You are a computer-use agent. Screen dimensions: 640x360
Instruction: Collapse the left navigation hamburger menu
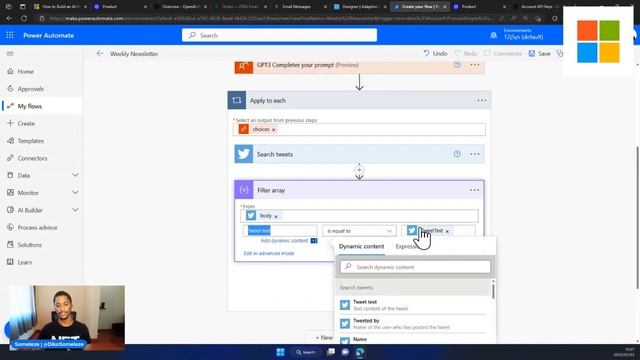pyautogui.click(x=10, y=53)
